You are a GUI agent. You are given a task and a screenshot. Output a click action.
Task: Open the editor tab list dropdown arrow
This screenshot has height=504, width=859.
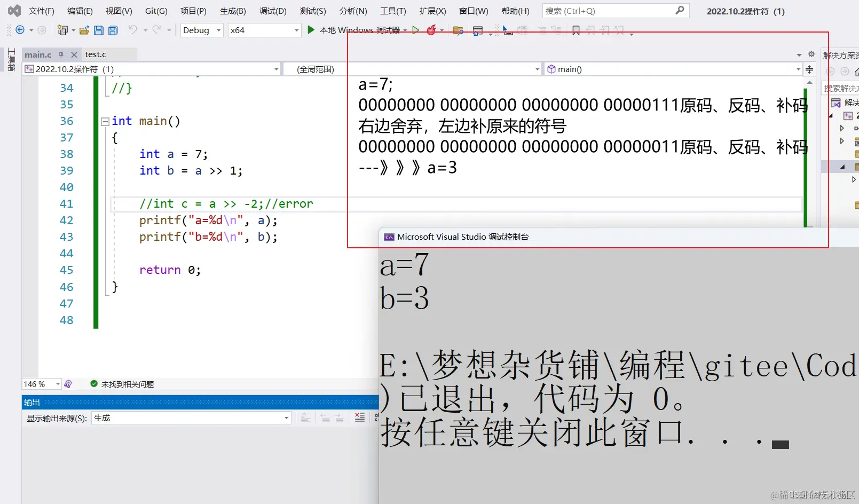coord(799,54)
